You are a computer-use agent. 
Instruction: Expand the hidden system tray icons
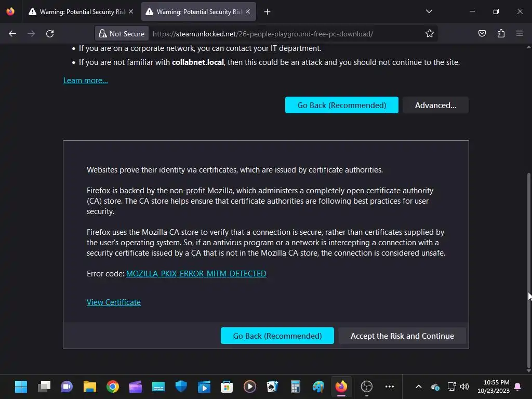[419, 387]
